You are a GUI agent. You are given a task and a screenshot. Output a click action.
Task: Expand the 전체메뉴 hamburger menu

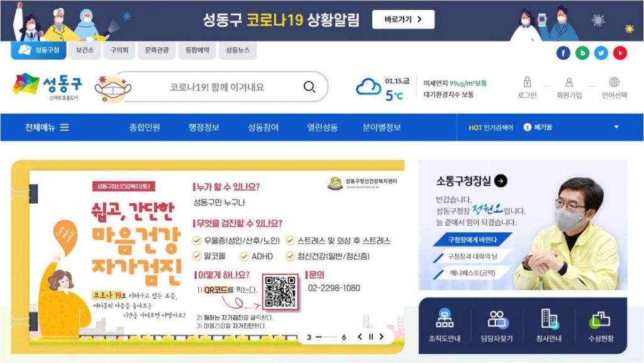64,128
